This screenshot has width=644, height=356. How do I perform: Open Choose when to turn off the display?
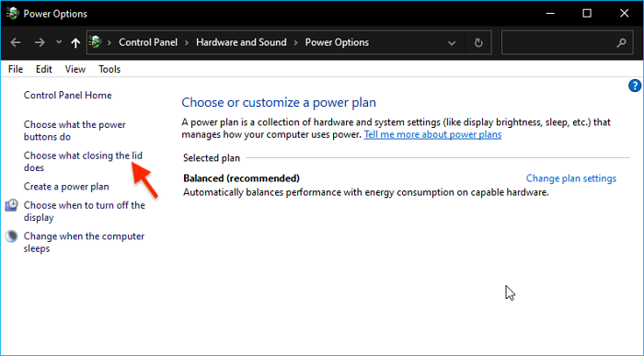pos(85,211)
